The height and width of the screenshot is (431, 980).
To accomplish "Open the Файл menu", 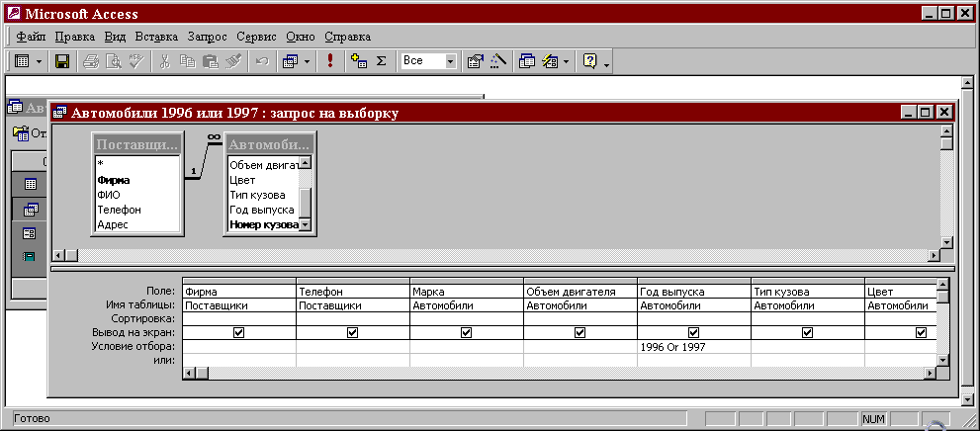I will point(31,37).
